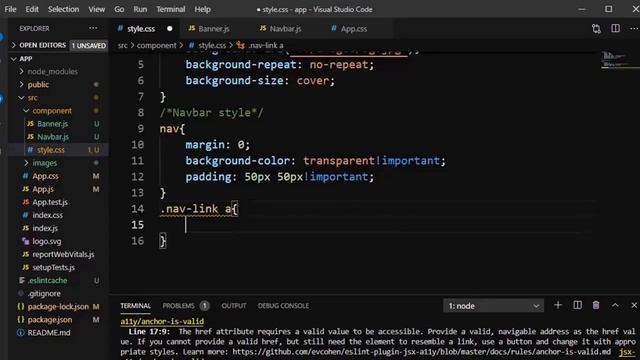
Task: Open logo.svg in the explorer
Action: pos(59,241)
